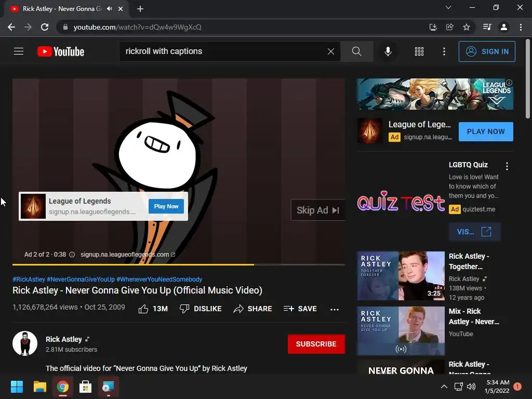Viewport: 532px width, 399px height.
Task: Skip the video ad
Action: coord(317,210)
